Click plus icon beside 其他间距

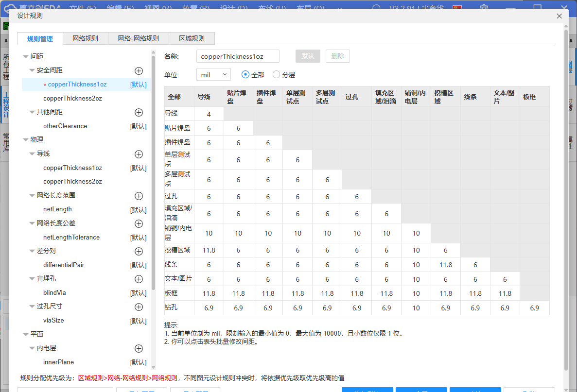click(139, 112)
